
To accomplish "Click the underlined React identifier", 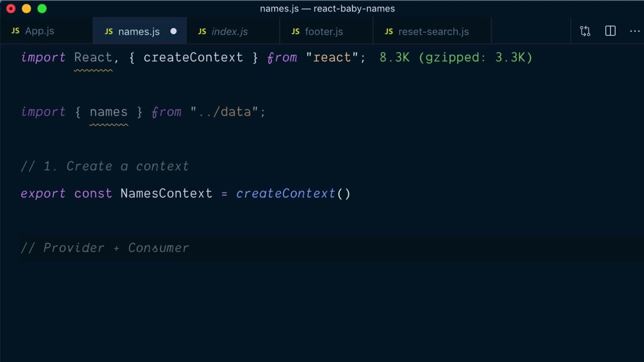I will 93,57.
